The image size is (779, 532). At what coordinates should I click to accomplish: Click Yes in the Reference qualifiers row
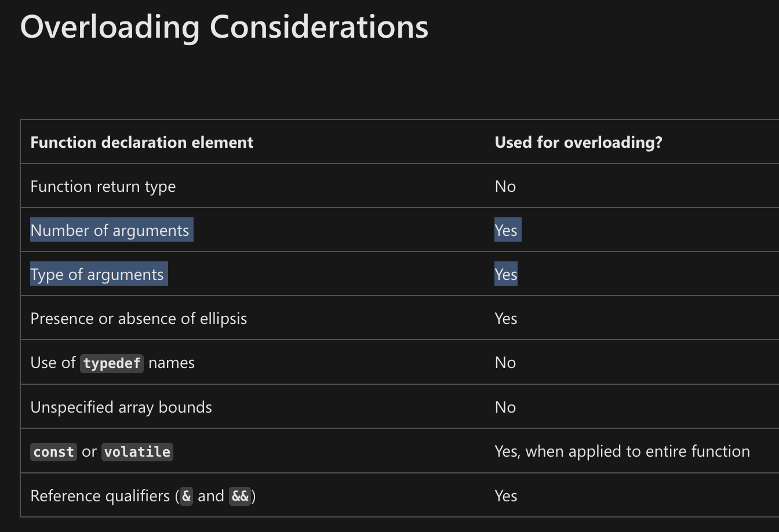pos(506,496)
